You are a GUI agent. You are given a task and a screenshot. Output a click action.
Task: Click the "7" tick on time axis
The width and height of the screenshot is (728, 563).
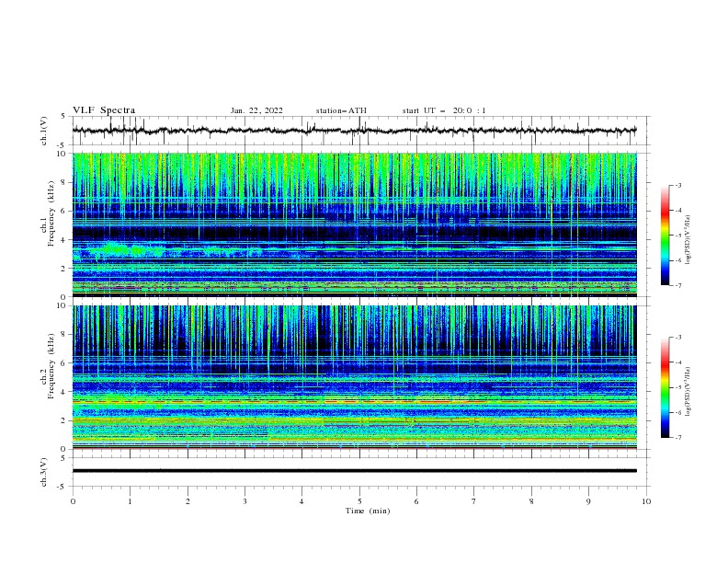coord(474,501)
